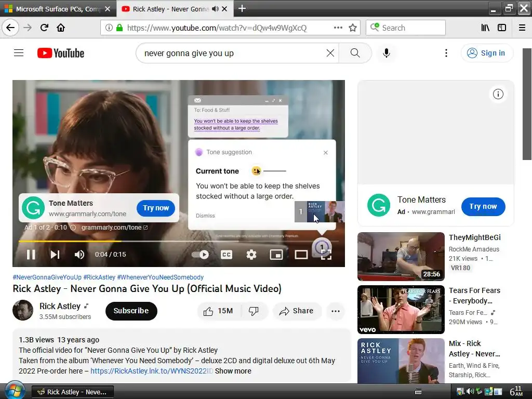Open YouTube settings three-dot menu

[446, 53]
